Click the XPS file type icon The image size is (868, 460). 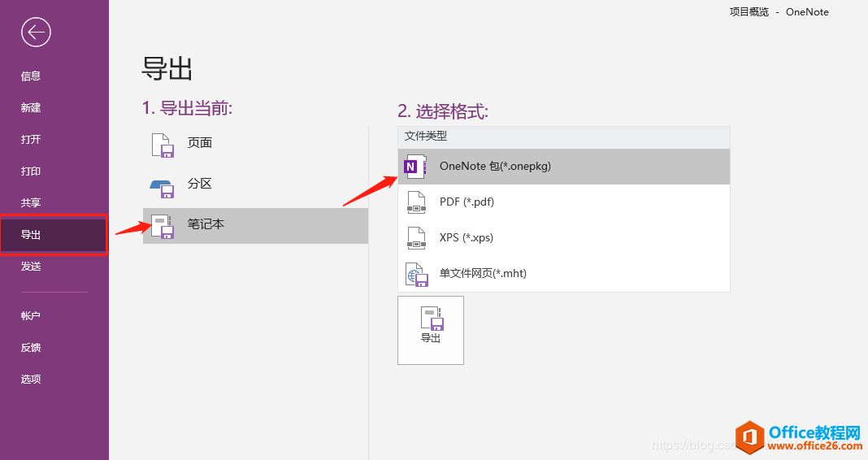coord(416,238)
